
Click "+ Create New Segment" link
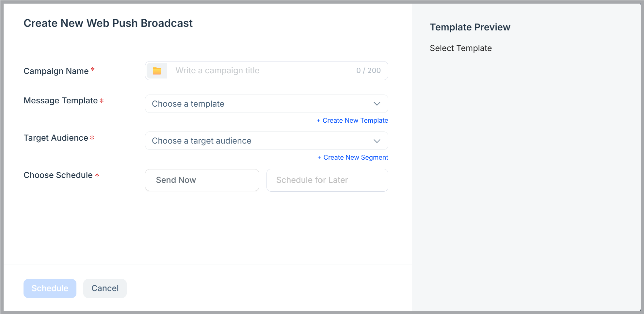click(x=352, y=157)
